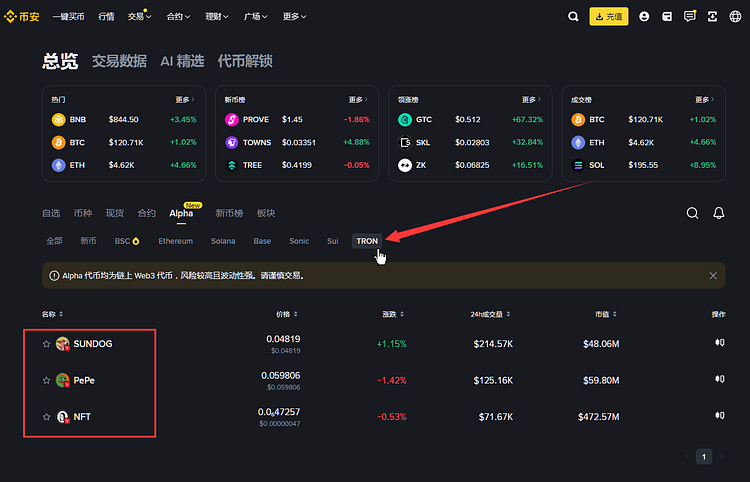
Task: Click the market list search magnifier
Action: pyautogui.click(x=692, y=213)
